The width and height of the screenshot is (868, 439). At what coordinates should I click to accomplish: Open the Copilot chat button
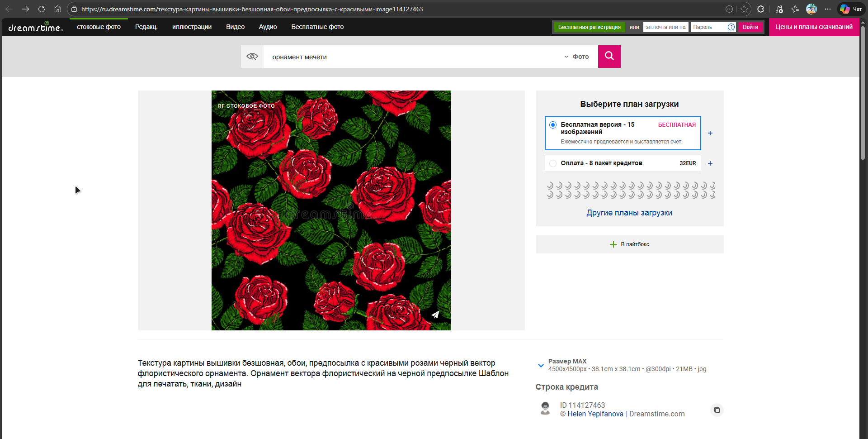(x=851, y=9)
